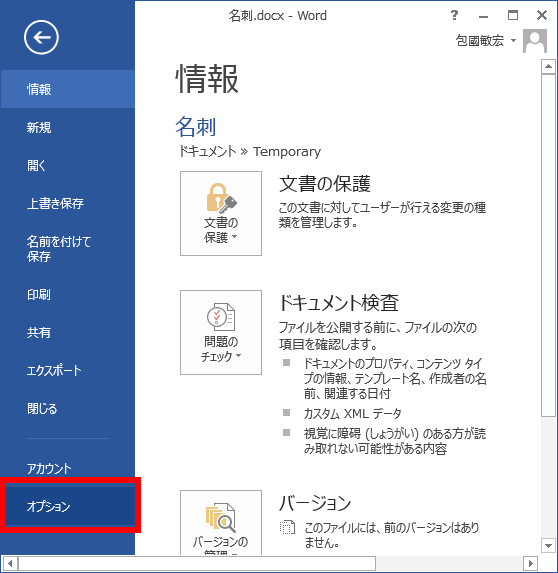This screenshot has height=573, width=558.
Task: Click the 名刺 document title text
Action: 196,126
